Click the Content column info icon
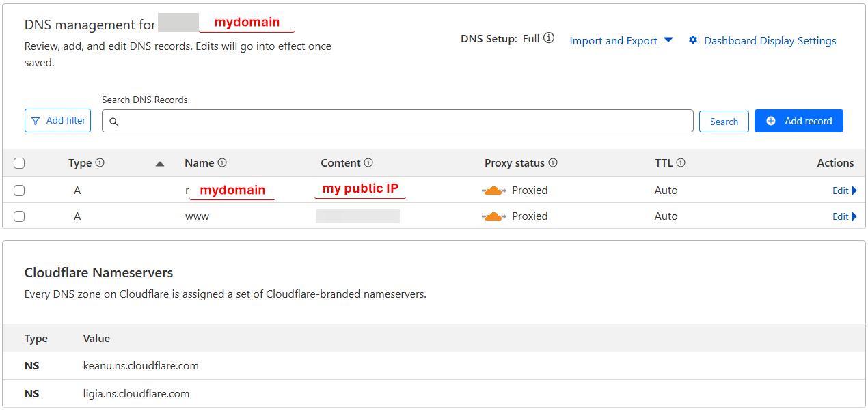This screenshot has width=868, height=411. point(368,163)
